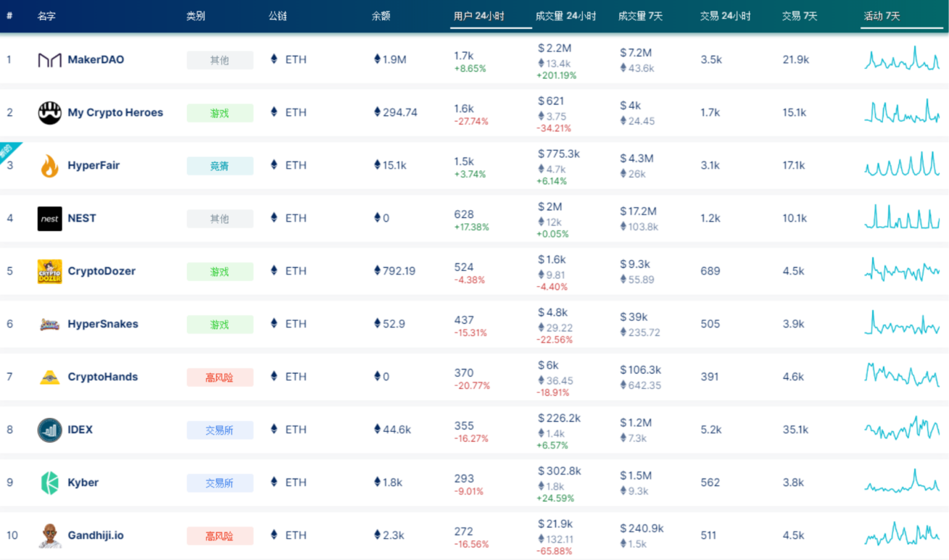Click the 竞猜 category tag for HyperFair

[220, 166]
